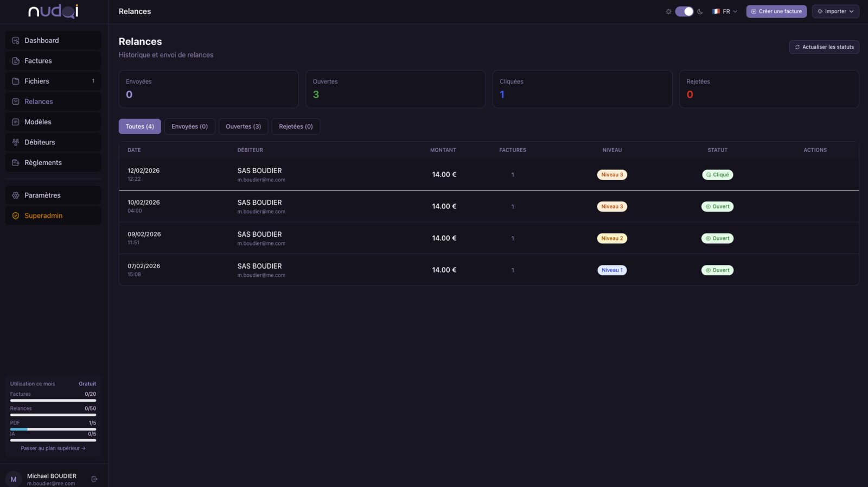Viewport: 868px width, 487px height.
Task: Select the Toutes (4) filter tab
Action: (x=140, y=127)
